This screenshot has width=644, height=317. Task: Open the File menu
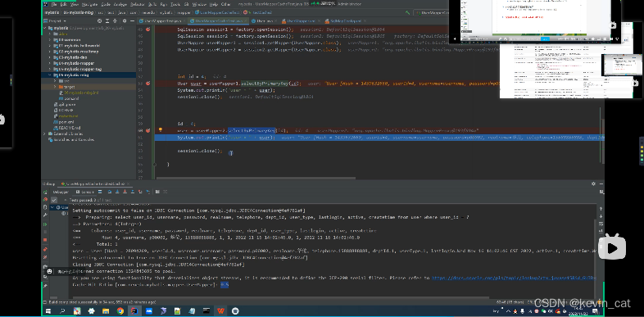point(54,4)
